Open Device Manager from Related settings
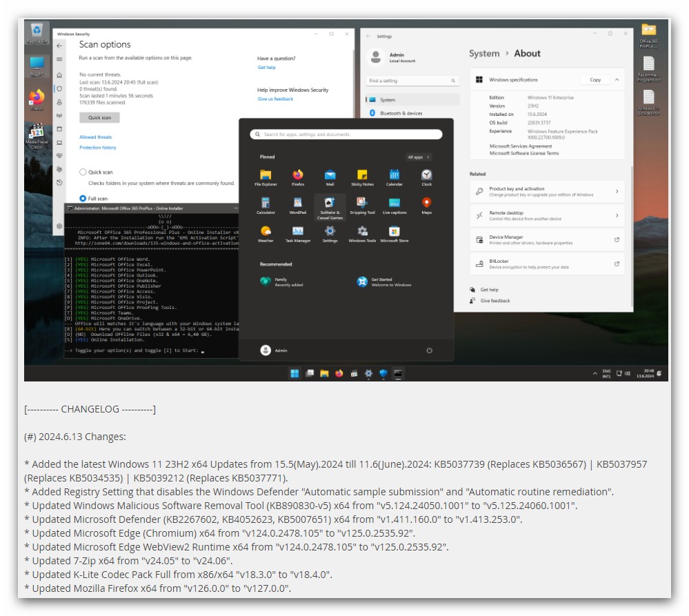Image resolution: width=689 pixels, height=616 pixels. click(x=547, y=239)
